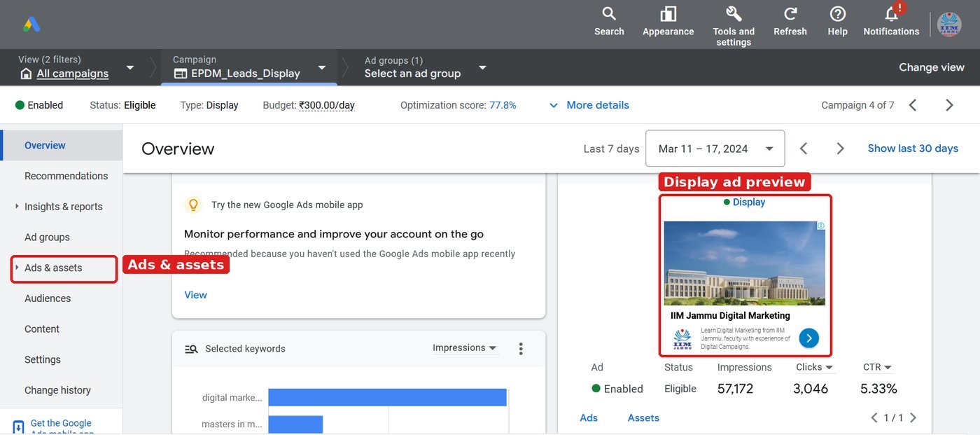Image resolution: width=980 pixels, height=435 pixels.
Task: Go to previous ad in pager
Action: pyautogui.click(x=874, y=417)
